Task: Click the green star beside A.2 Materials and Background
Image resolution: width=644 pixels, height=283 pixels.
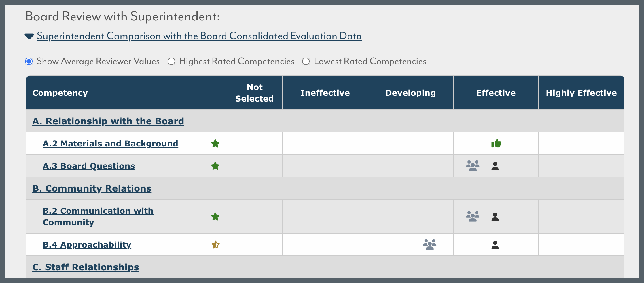Action: 215,143
